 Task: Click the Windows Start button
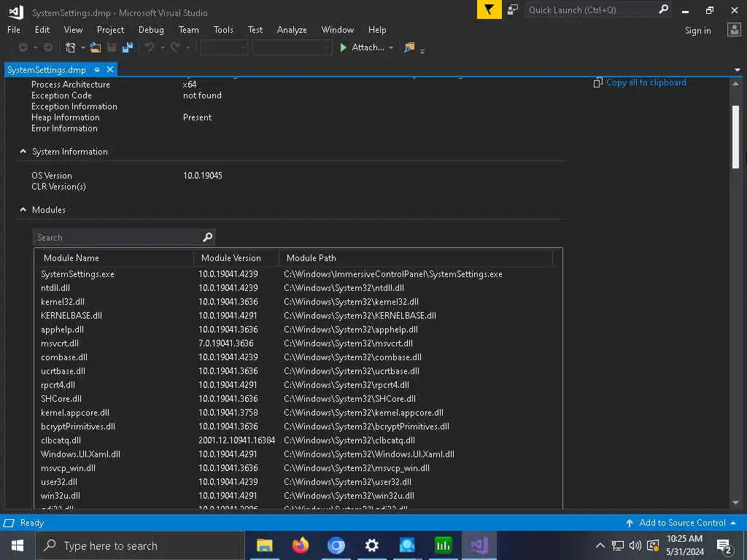coord(18,545)
